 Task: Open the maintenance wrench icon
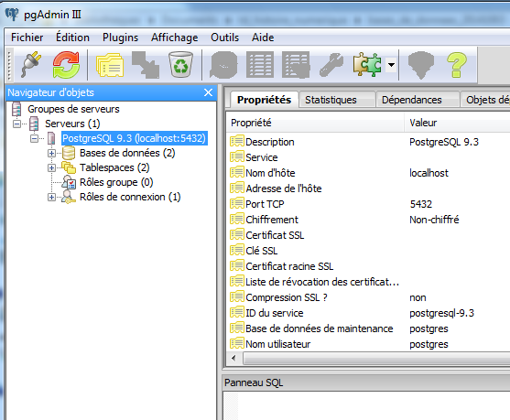click(x=331, y=65)
